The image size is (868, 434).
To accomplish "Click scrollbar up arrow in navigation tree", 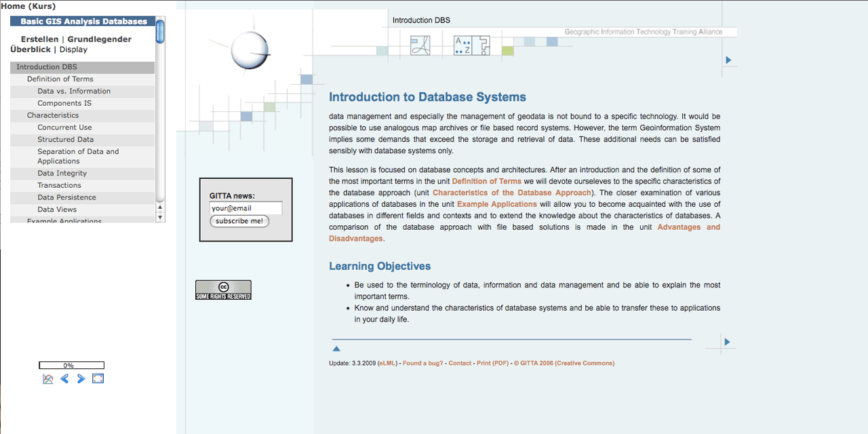I will 160,208.
